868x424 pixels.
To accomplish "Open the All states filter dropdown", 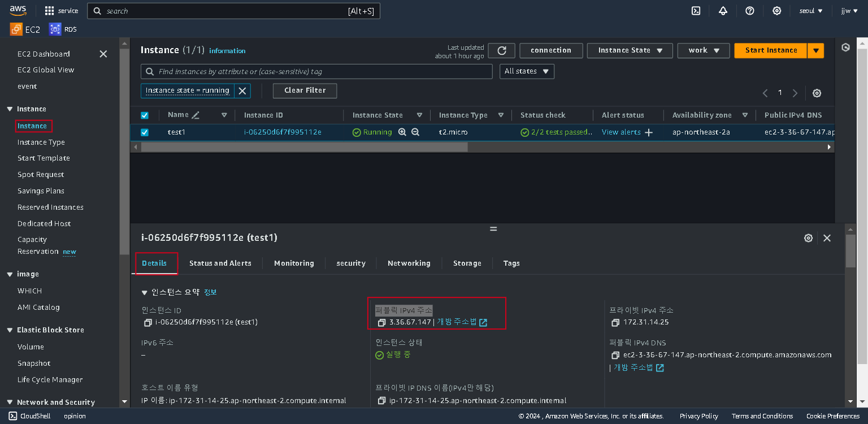I will pos(527,71).
